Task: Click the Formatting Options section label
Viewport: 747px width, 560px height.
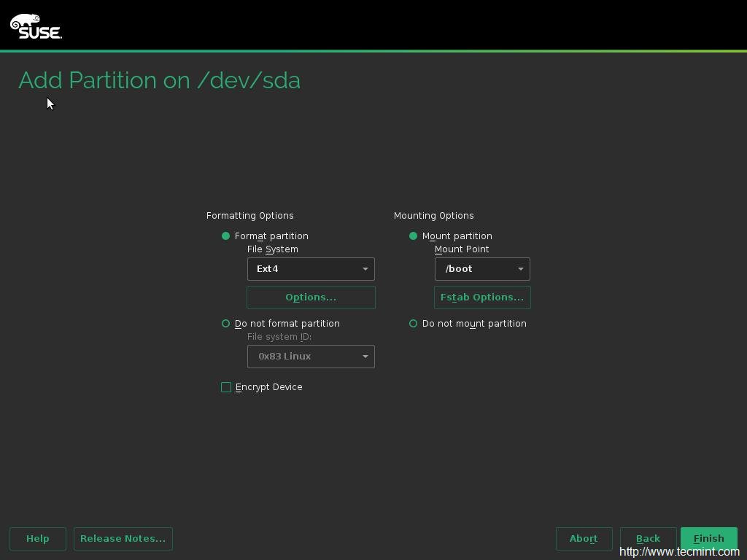Action: tap(249, 216)
